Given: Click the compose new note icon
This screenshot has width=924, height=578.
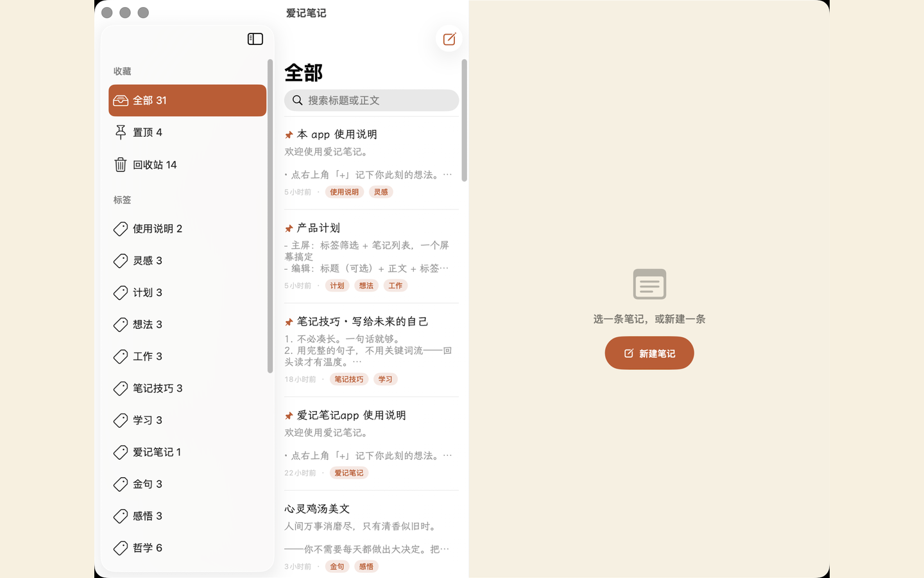Looking at the screenshot, I should (x=449, y=39).
